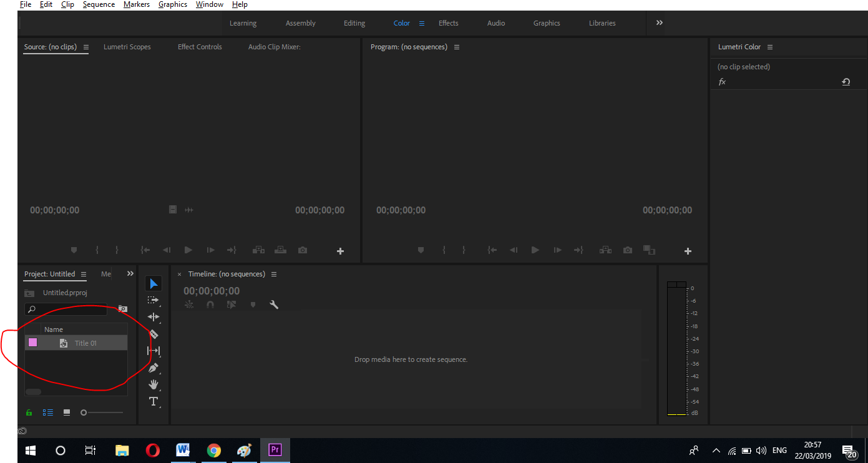Toggle the green project lock icon
868x463 pixels.
pyautogui.click(x=29, y=412)
